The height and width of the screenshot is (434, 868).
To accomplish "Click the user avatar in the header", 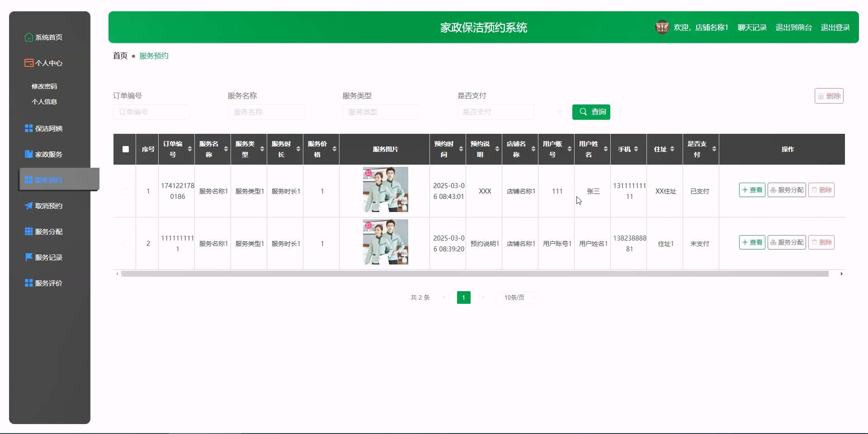I will point(662,27).
